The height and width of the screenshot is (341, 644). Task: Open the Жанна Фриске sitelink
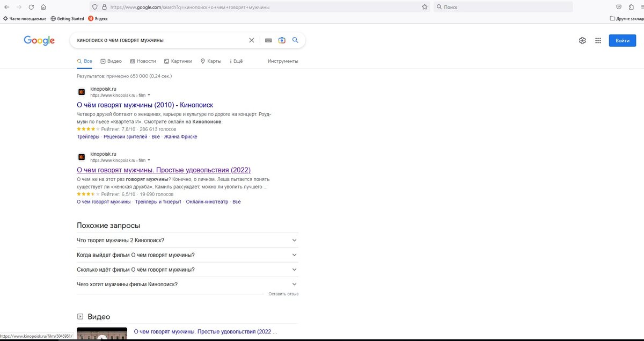[x=180, y=137]
